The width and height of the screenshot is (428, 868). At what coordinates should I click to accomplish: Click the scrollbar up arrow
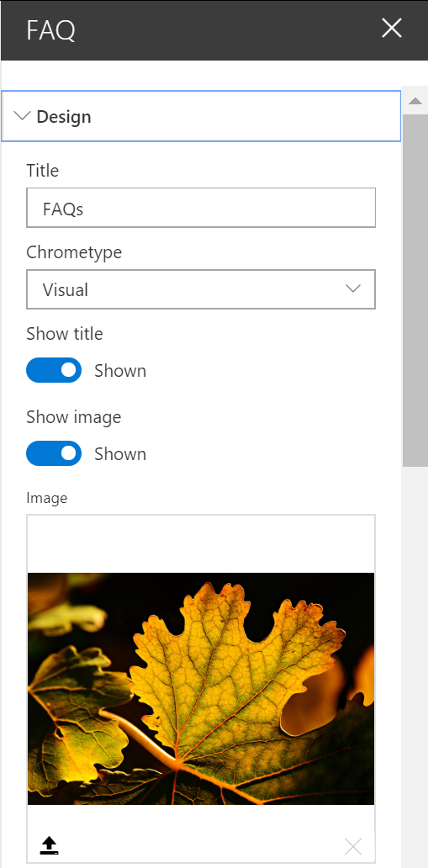[x=415, y=101]
